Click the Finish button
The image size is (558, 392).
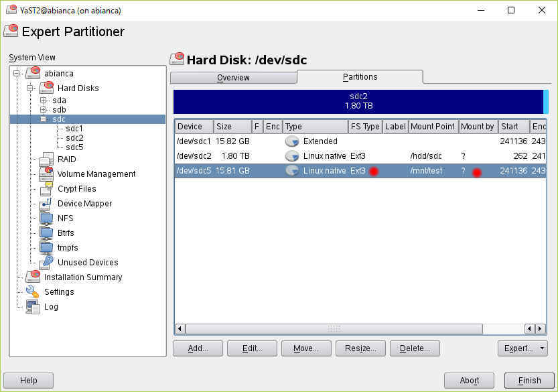529,380
